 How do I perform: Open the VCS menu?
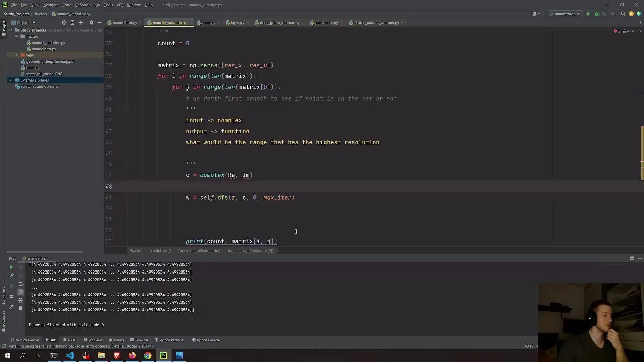click(x=120, y=5)
